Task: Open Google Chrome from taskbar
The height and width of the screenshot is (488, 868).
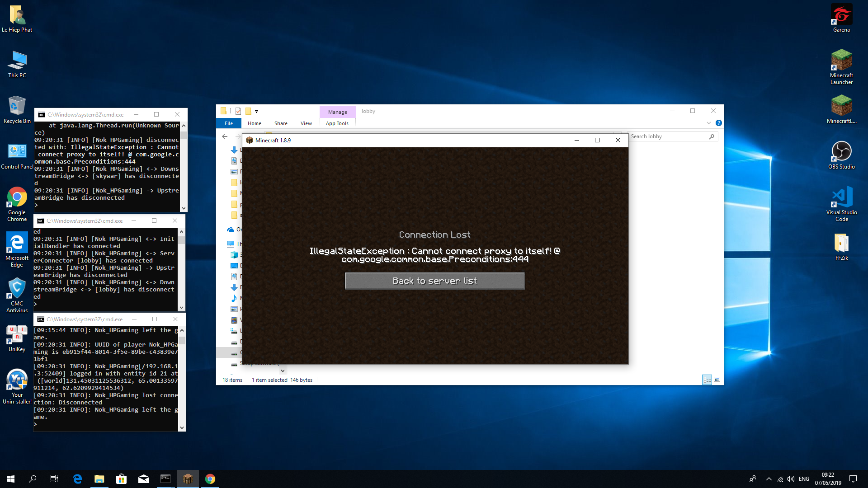Action: coord(210,479)
